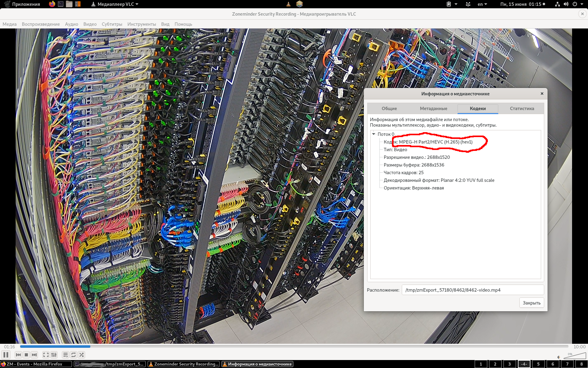588x368 pixels.
Task: Open the 'en' keyboard layout dropdown
Action: click(482, 4)
